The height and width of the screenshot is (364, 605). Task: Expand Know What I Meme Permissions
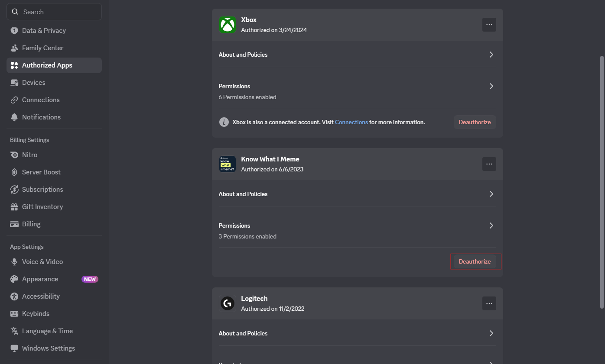tap(358, 231)
